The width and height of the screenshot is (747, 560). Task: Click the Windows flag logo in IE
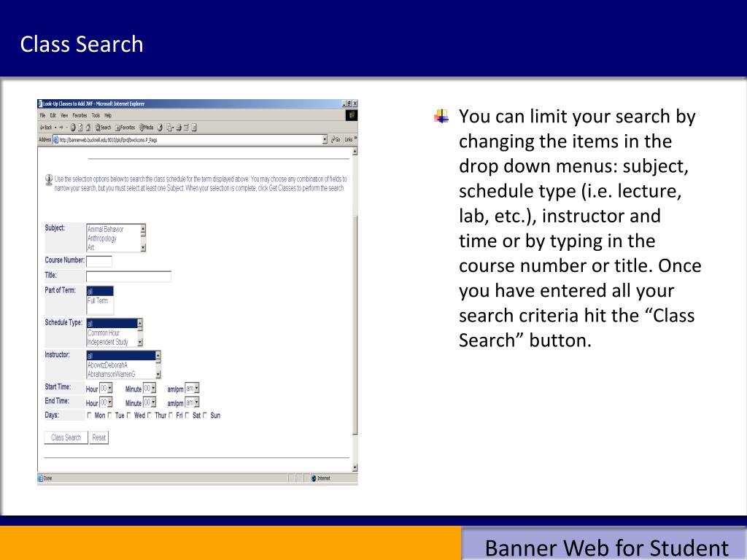(x=351, y=115)
